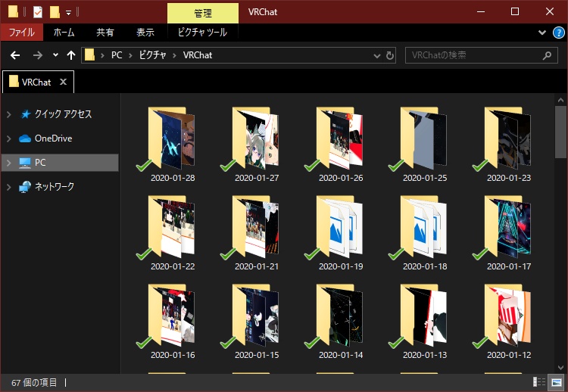568x392 pixels.
Task: Switch to the 表示 ribbon tab
Action: pos(145,33)
